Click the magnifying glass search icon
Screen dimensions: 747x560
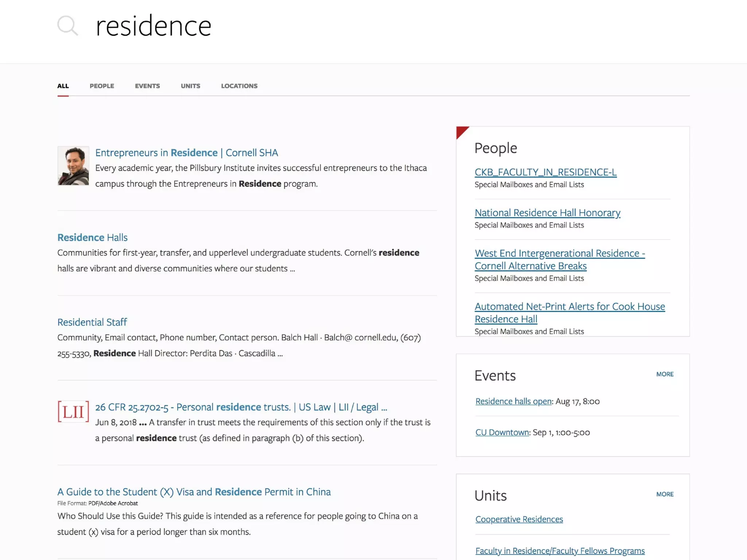click(x=67, y=26)
